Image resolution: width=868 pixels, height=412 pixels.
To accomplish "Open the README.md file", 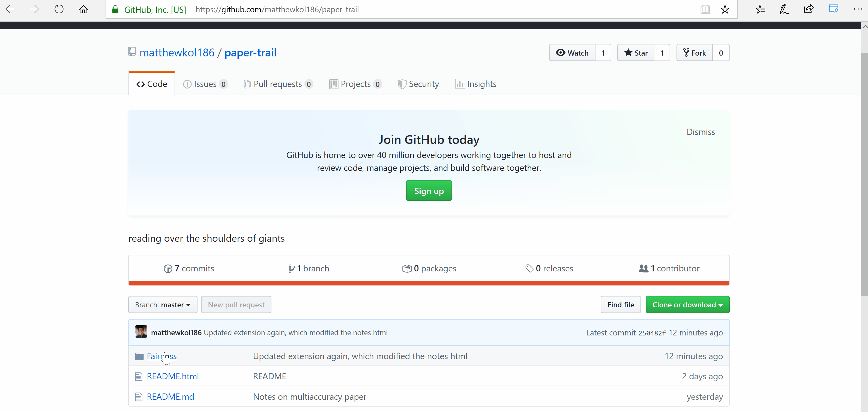I will pyautogui.click(x=170, y=396).
